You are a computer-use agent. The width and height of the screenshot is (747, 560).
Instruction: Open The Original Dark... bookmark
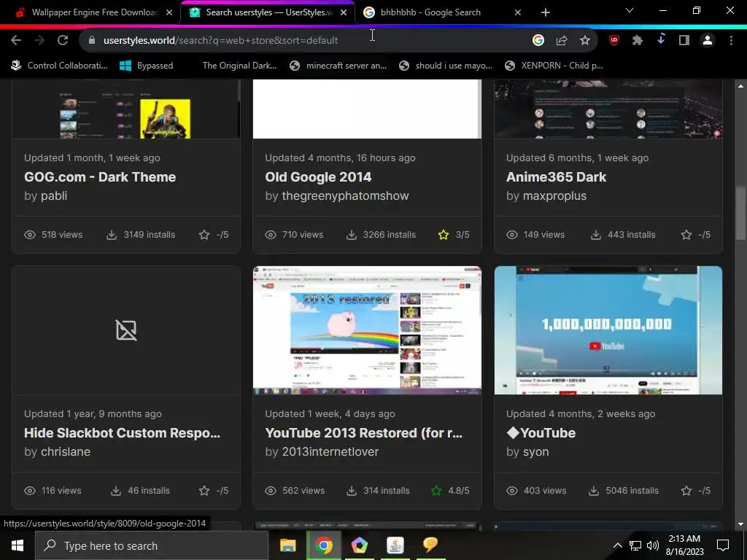click(x=239, y=66)
